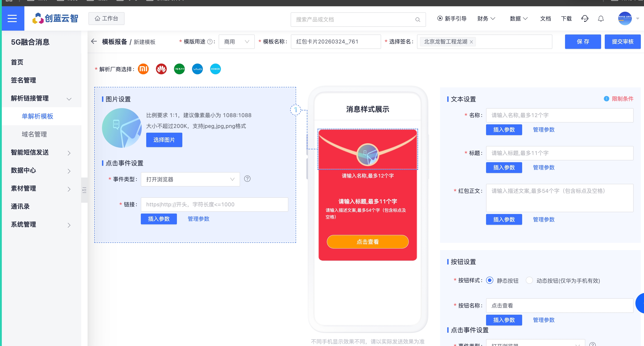This screenshot has height=346, width=644.
Task: Select the vivo vendor icon
Action: pos(197,69)
